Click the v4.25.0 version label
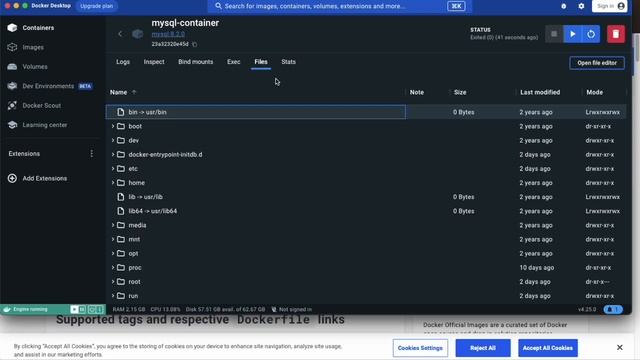Viewport: 640px width, 360px height. coord(587,309)
